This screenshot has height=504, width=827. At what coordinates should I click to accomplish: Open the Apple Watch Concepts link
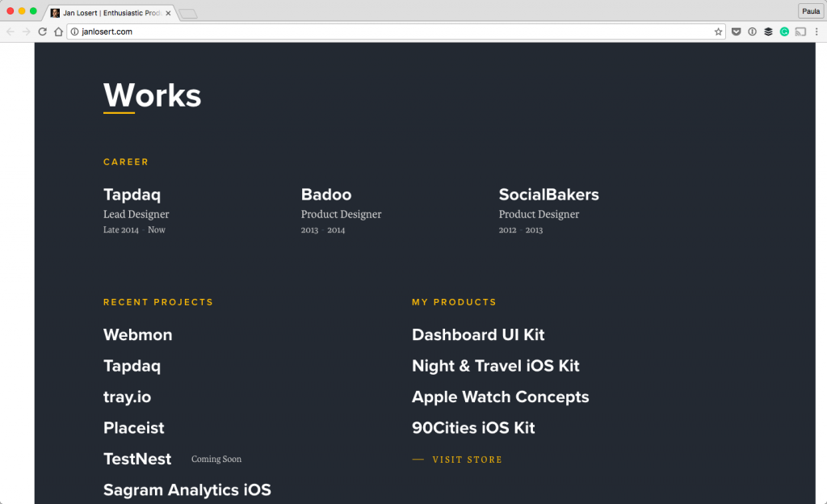pos(500,397)
